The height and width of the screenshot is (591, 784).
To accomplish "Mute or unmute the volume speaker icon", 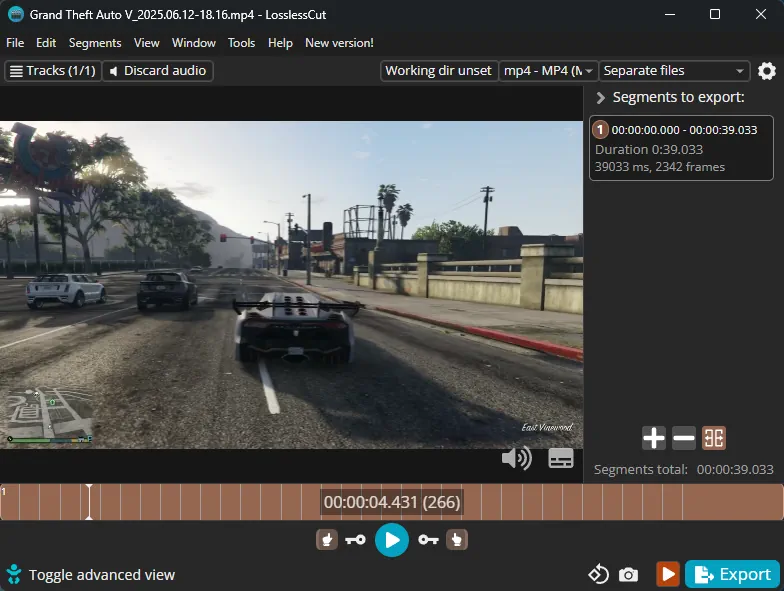I will [516, 458].
